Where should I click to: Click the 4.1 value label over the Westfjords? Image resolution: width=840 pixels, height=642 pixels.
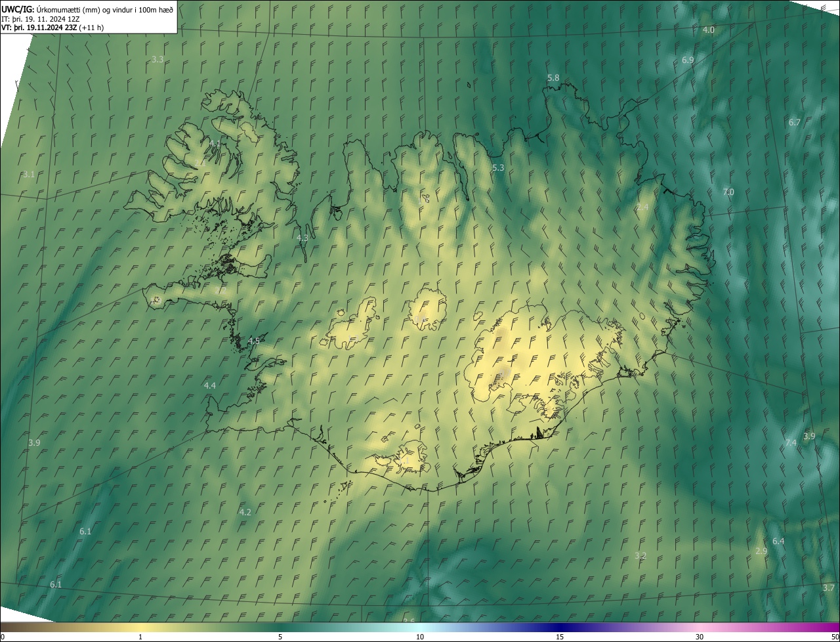[215, 144]
